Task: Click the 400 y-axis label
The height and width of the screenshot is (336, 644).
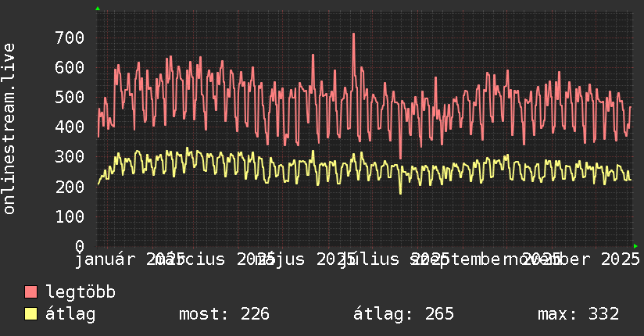Action: [x=70, y=127]
